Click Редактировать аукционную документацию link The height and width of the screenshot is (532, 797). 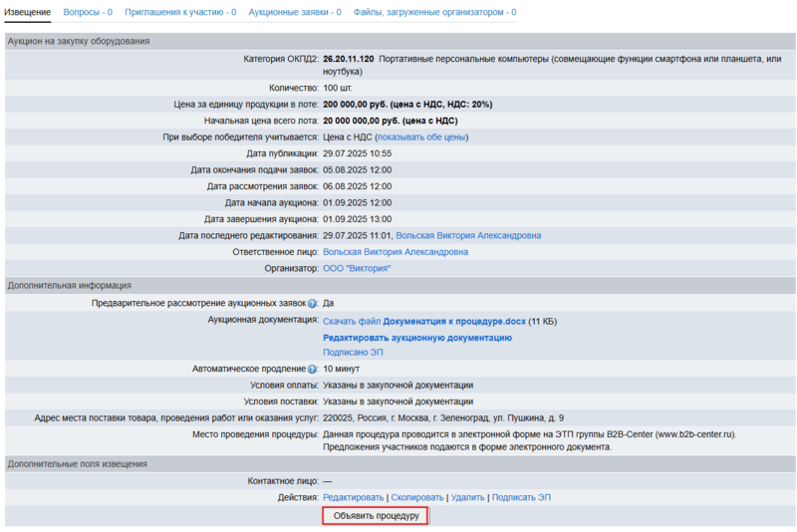coord(417,338)
